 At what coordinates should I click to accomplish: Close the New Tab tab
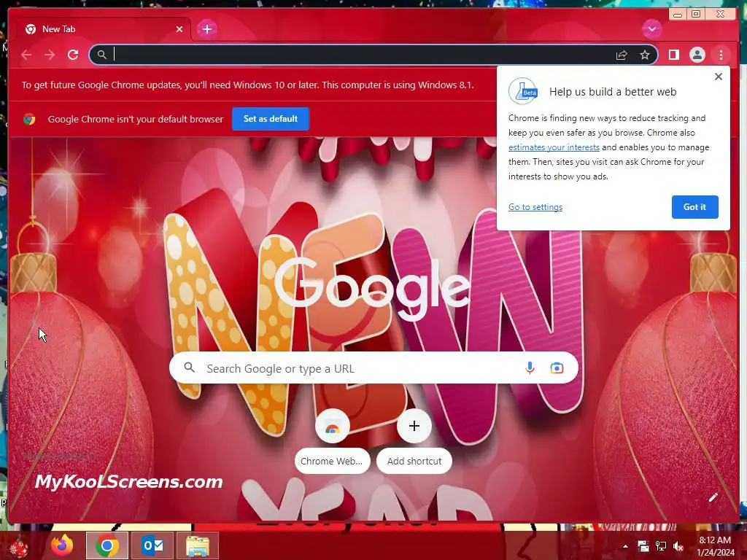point(179,29)
